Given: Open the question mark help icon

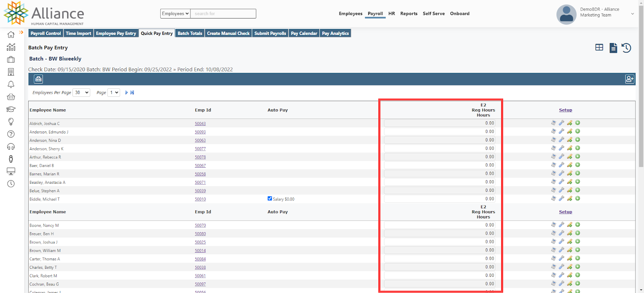Looking at the screenshot, I should [11, 134].
